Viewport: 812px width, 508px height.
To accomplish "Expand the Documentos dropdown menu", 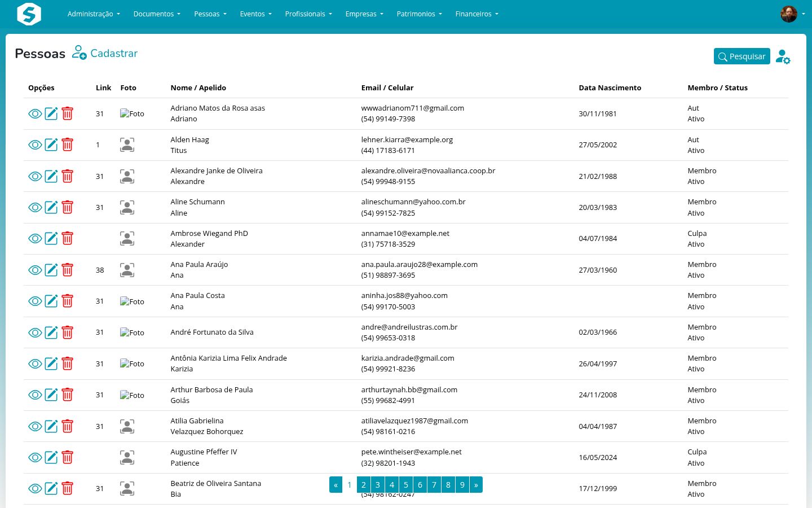I will point(157,14).
